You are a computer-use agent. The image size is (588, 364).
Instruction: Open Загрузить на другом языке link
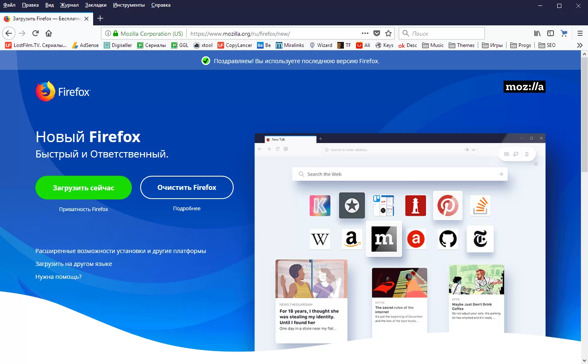coord(74,264)
